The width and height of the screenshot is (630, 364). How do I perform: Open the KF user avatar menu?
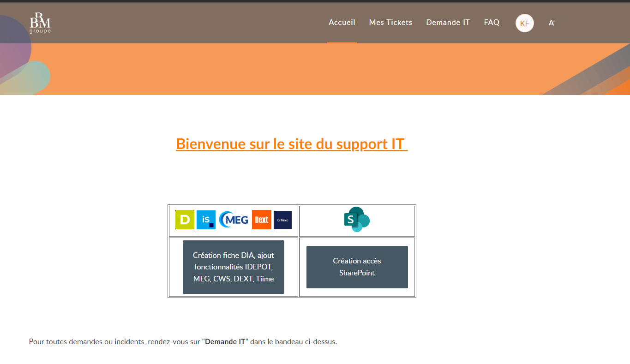tap(524, 23)
